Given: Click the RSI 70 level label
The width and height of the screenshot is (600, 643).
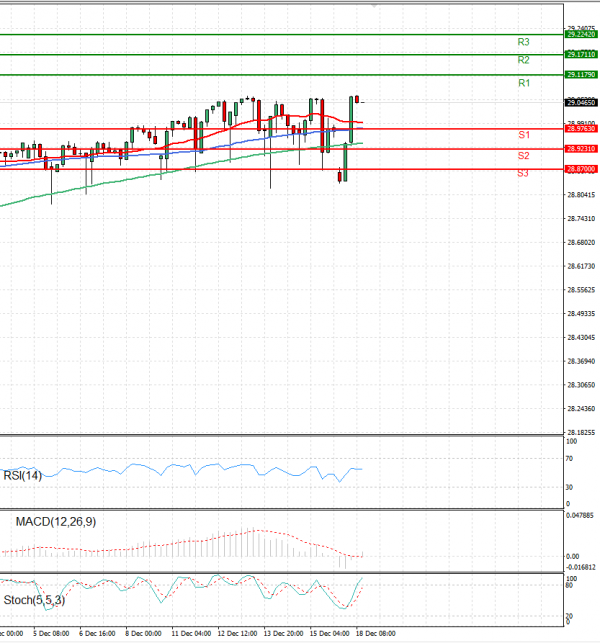Looking at the screenshot, I should pyautogui.click(x=569, y=458).
